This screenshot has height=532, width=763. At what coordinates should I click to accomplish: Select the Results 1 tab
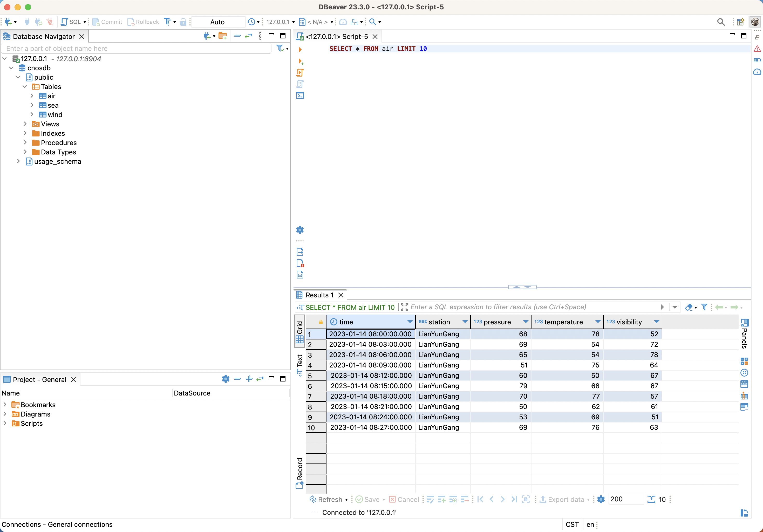tap(318, 295)
